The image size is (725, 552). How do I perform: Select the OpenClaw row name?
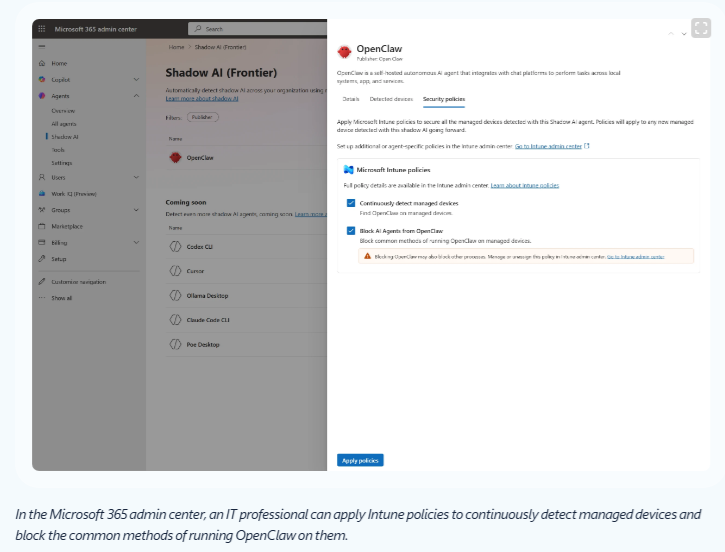200,158
